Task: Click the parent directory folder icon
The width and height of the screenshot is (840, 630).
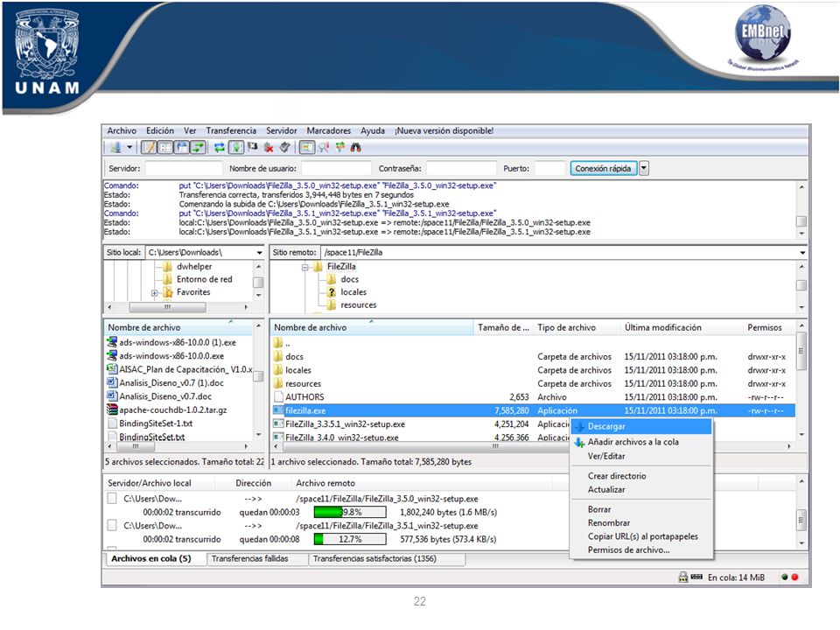Action: (x=278, y=343)
